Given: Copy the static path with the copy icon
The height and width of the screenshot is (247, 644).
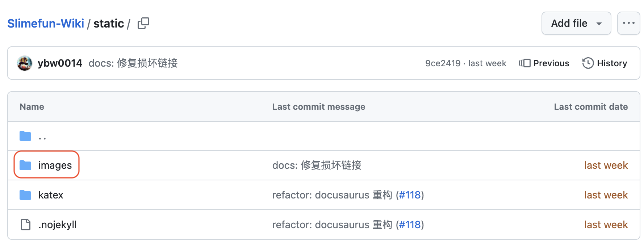Looking at the screenshot, I should [143, 23].
